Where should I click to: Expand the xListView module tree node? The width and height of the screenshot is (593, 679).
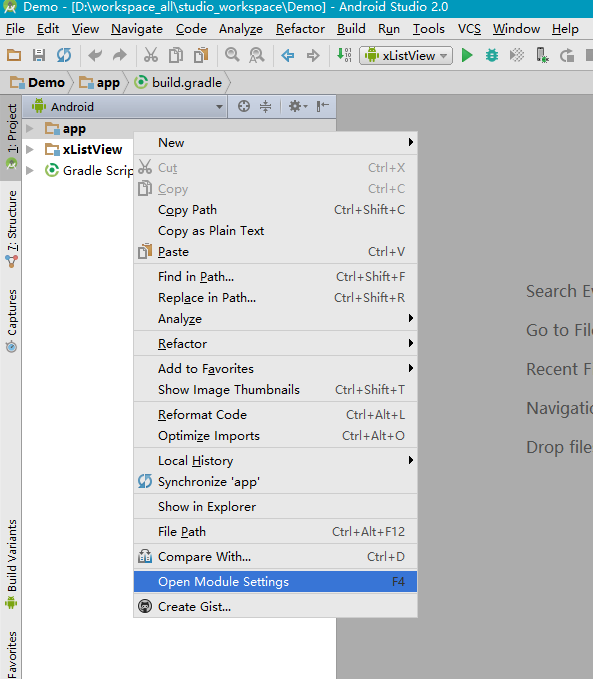[x=30, y=150]
